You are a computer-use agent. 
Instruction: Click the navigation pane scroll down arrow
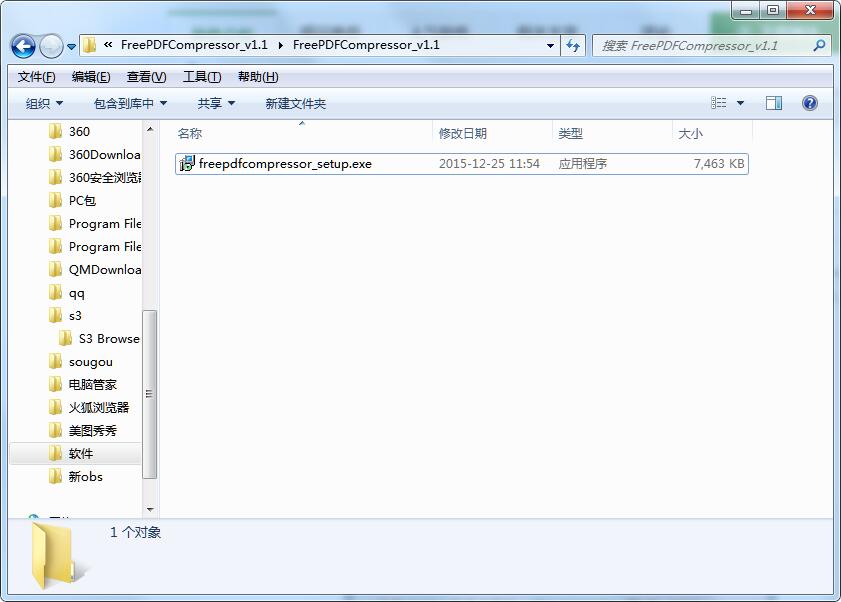pos(150,509)
